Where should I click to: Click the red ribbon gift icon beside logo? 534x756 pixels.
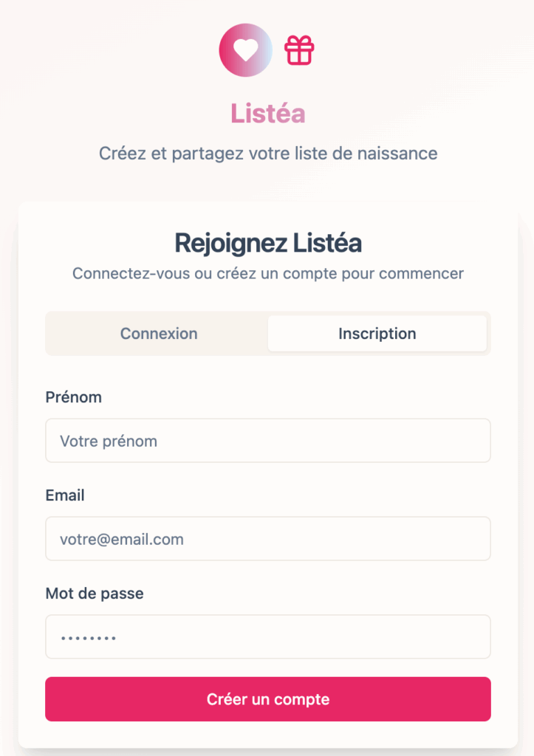(299, 50)
